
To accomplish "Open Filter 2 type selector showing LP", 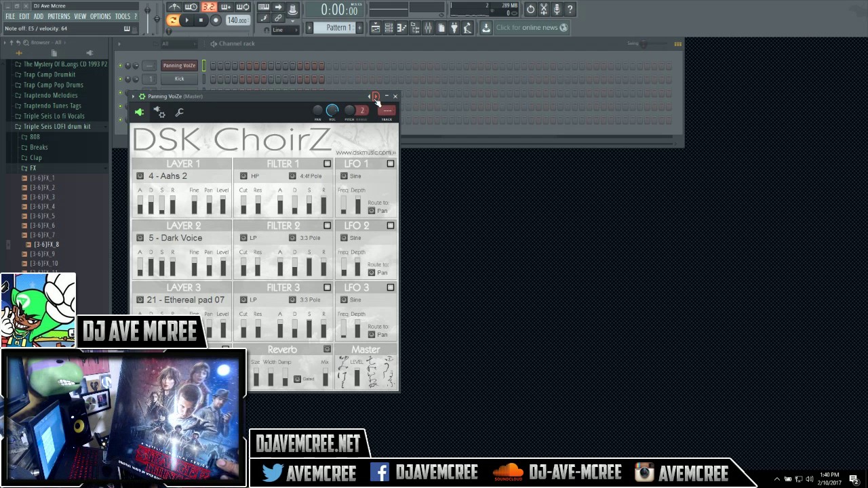I will coord(243,238).
